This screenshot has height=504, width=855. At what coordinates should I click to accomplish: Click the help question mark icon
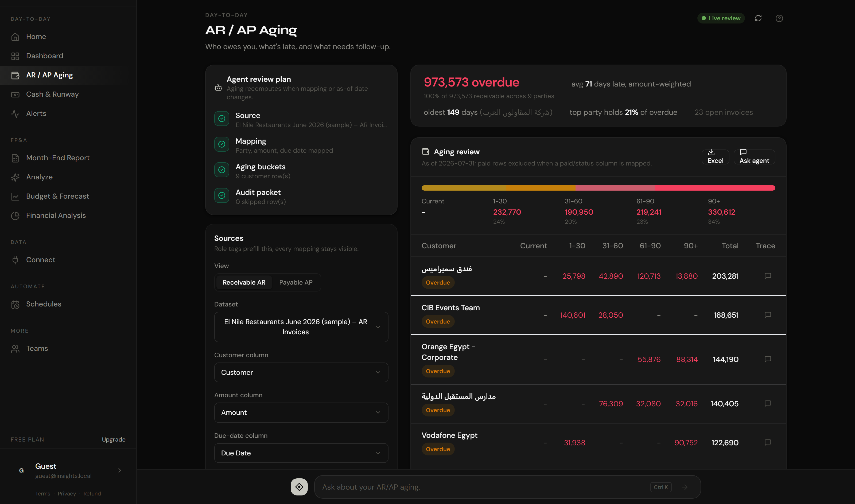(779, 18)
